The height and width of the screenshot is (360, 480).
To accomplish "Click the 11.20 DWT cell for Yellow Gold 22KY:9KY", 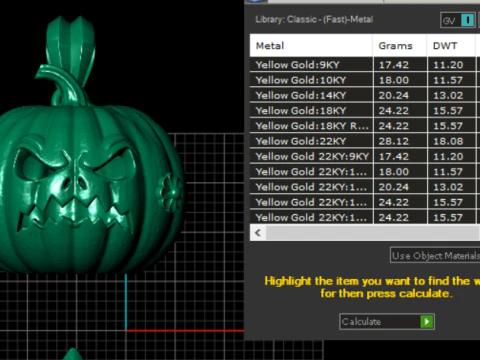I will (x=451, y=156).
